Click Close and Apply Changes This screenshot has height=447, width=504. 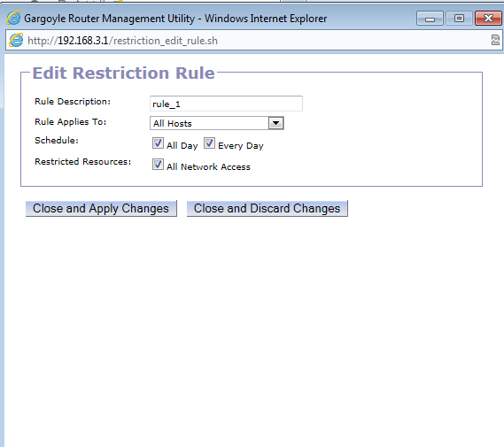pyautogui.click(x=101, y=208)
